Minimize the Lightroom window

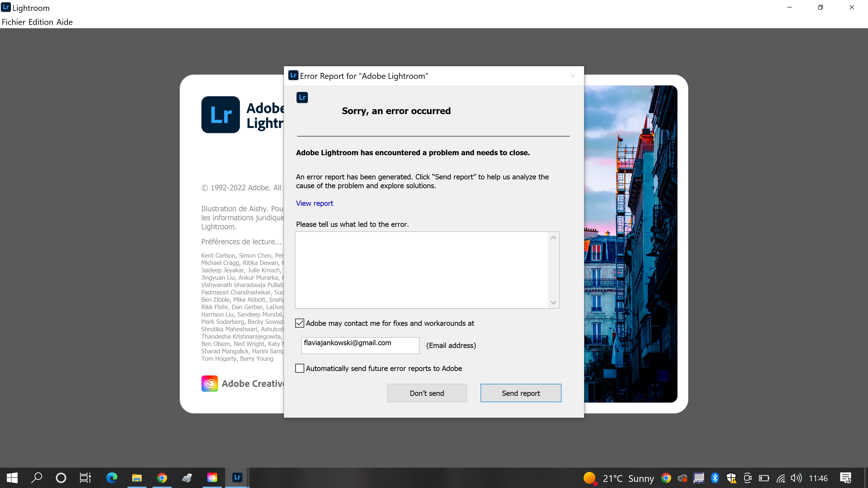pyautogui.click(x=790, y=7)
